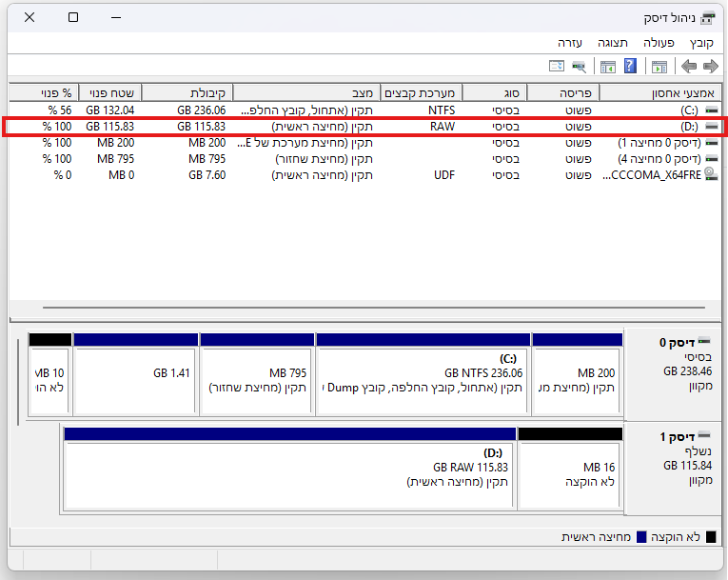The width and height of the screenshot is (728, 580).
Task: Click the DVD icon beside CCCOMA_X64FRE volume
Action: click(x=710, y=175)
